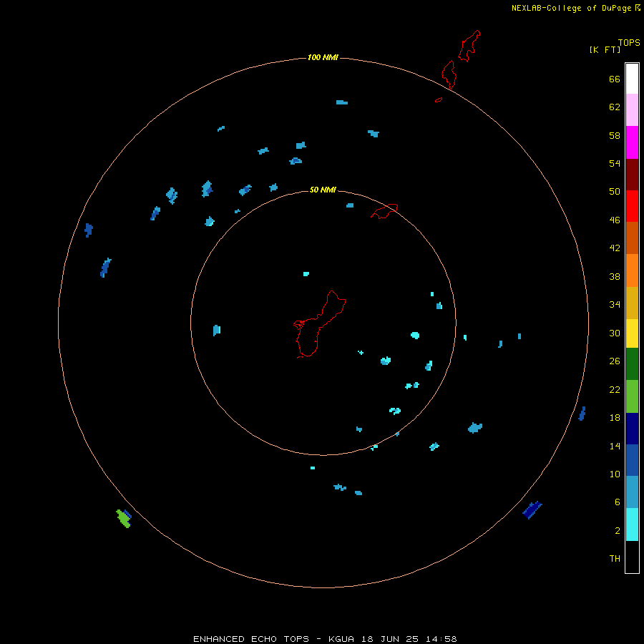
Task: Click the northernmost red island outline
Action: tap(469, 46)
